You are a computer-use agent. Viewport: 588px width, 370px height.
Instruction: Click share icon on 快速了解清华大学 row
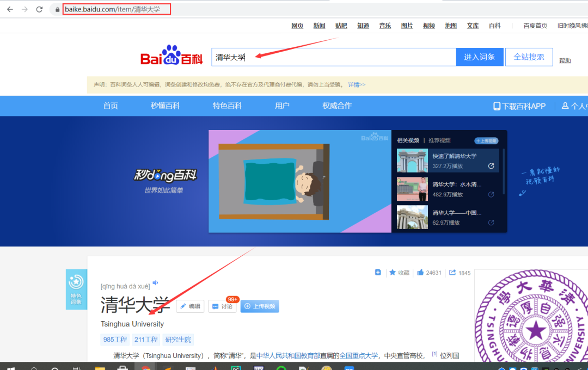pos(491,166)
